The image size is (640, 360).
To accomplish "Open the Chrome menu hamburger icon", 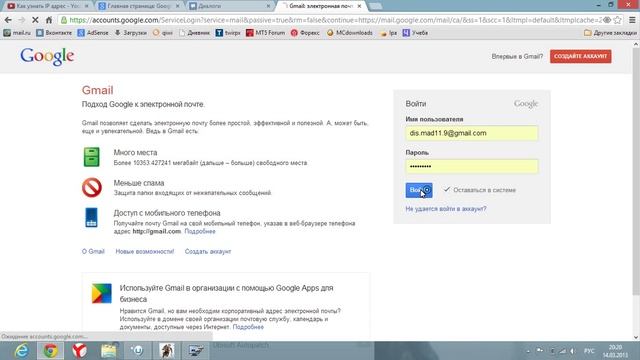I will [x=632, y=20].
